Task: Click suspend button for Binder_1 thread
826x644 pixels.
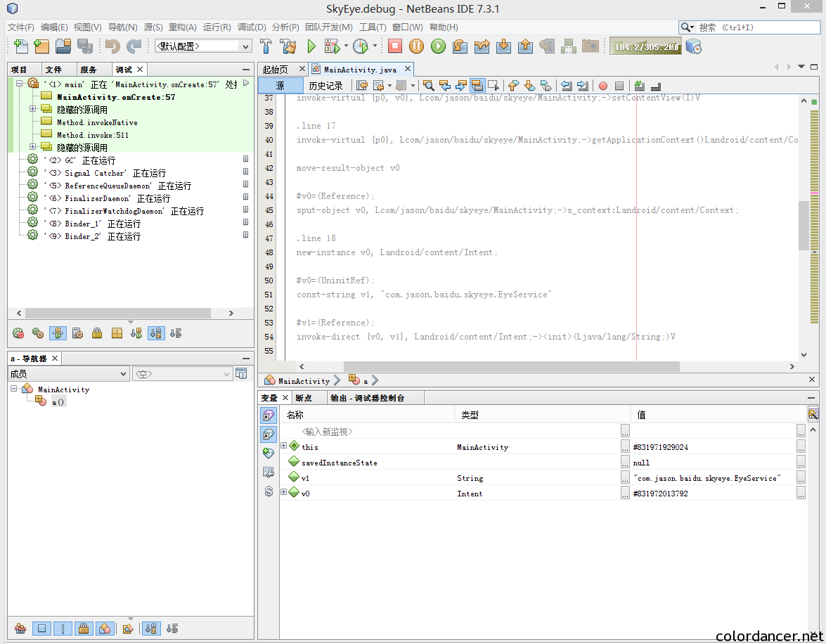Action: tap(245, 222)
